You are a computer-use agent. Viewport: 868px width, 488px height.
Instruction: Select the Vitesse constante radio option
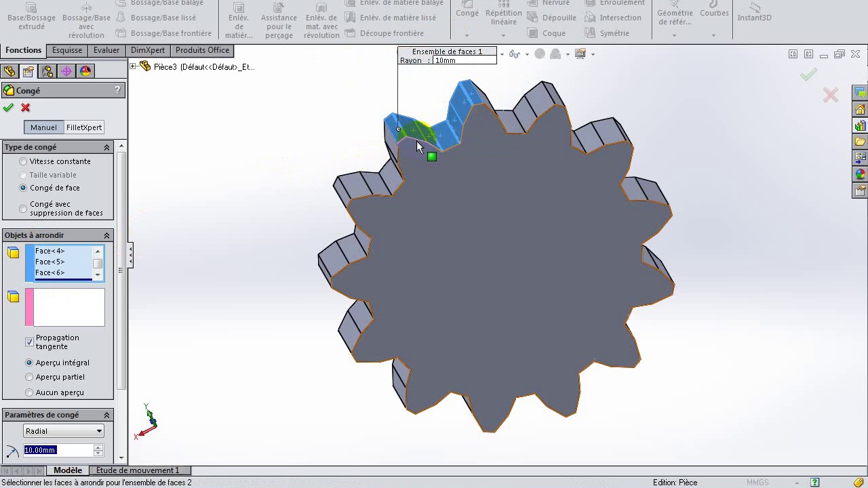click(x=23, y=161)
